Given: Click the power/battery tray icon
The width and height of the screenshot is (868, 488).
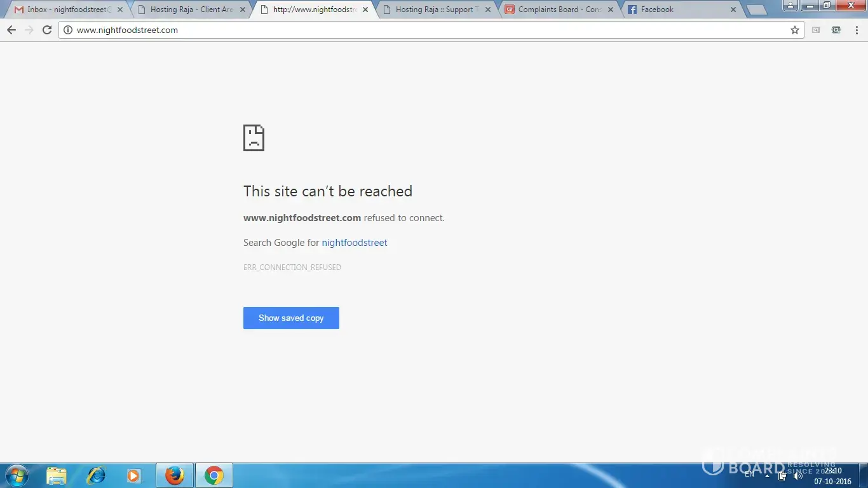Looking at the screenshot, I should pos(782,476).
